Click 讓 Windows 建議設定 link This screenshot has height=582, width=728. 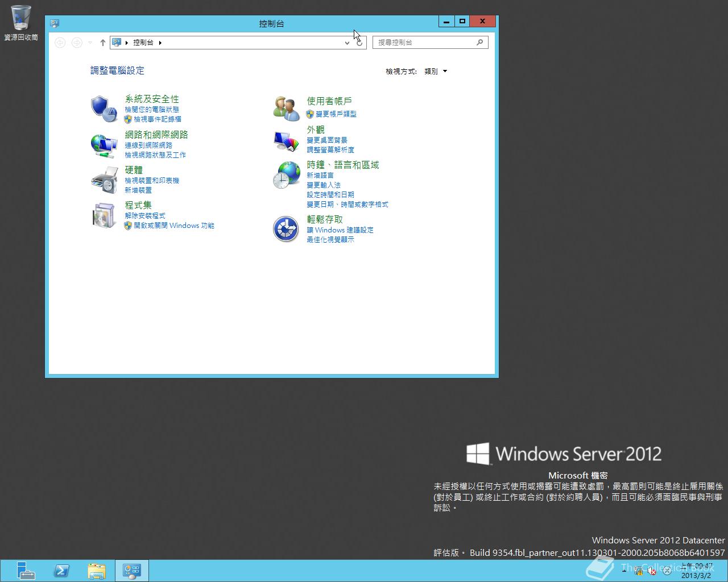pyautogui.click(x=340, y=230)
